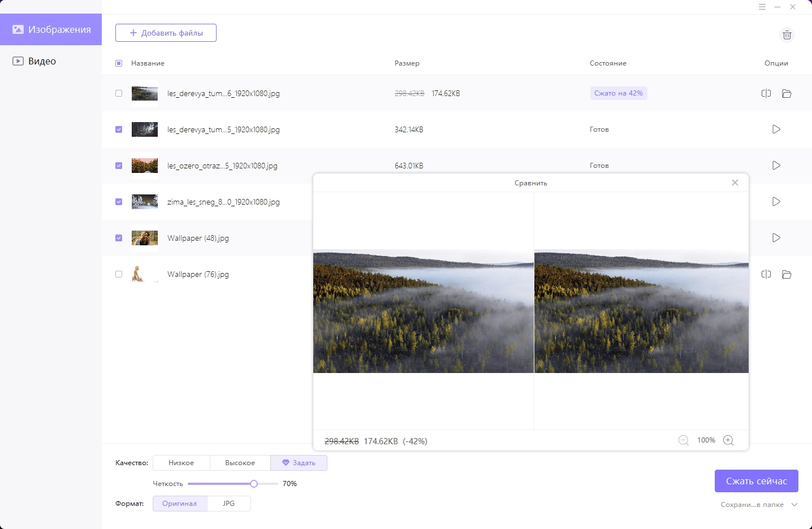Click the compressed image in compare view
Viewport: 812px width, 529px height.
(x=641, y=312)
